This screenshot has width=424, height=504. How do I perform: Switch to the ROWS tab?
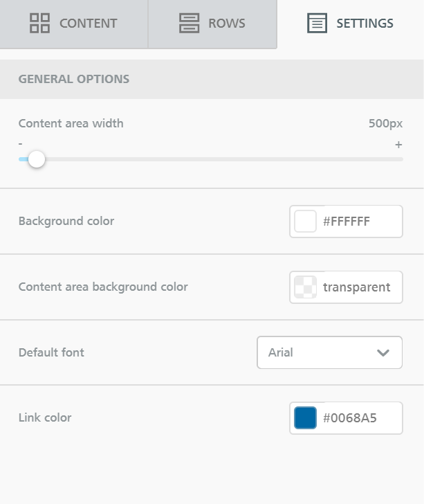(x=212, y=24)
